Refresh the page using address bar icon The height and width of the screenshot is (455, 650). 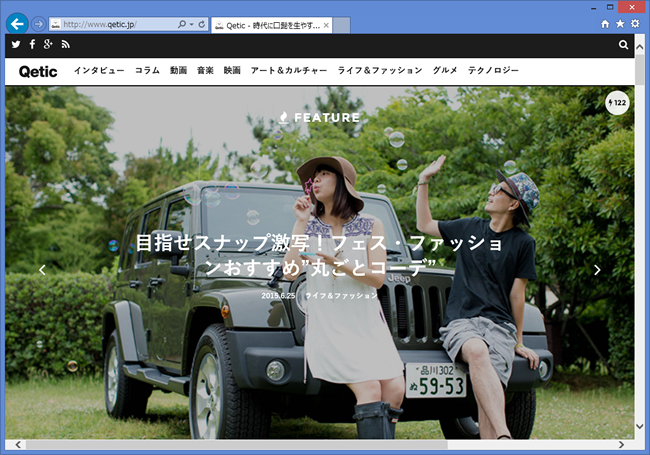coord(203,23)
